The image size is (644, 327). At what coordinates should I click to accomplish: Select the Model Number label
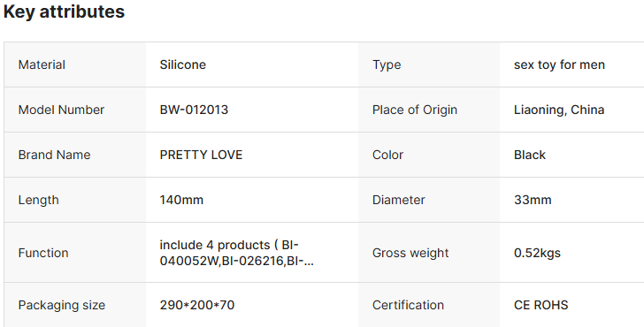click(61, 110)
